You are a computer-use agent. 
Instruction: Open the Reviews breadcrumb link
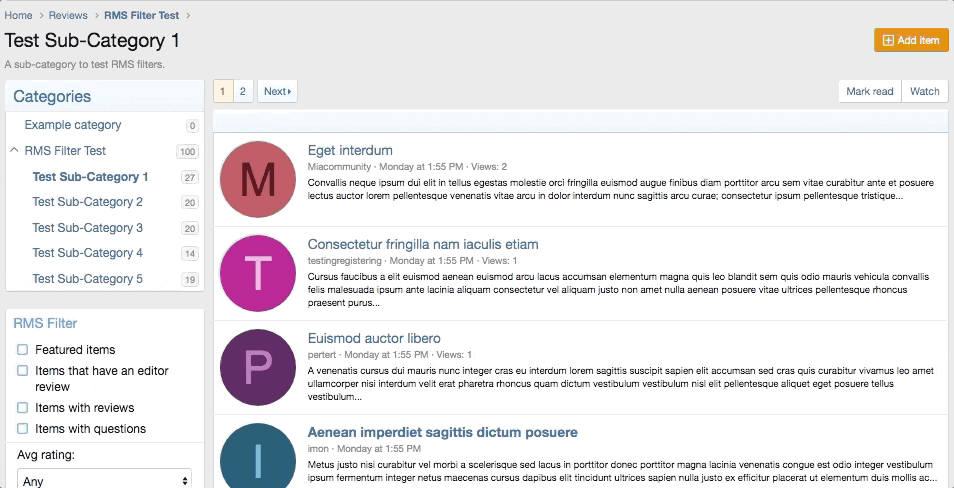tap(68, 15)
